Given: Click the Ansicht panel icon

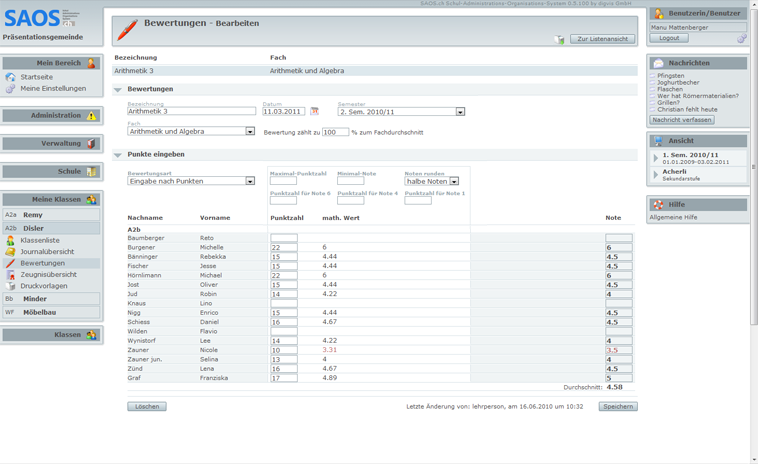Looking at the screenshot, I should coord(658,141).
